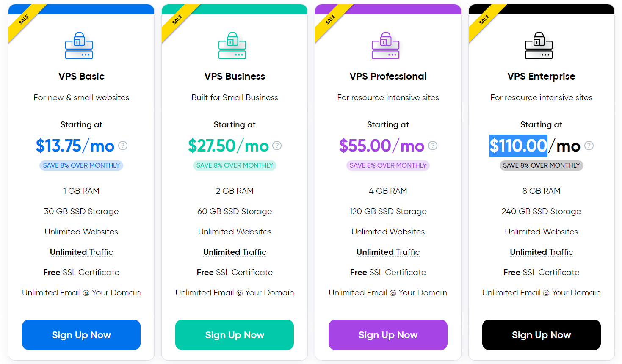This screenshot has width=622, height=364.
Task: Open help icon beside $13.75/mo price
Action: pyautogui.click(x=123, y=146)
